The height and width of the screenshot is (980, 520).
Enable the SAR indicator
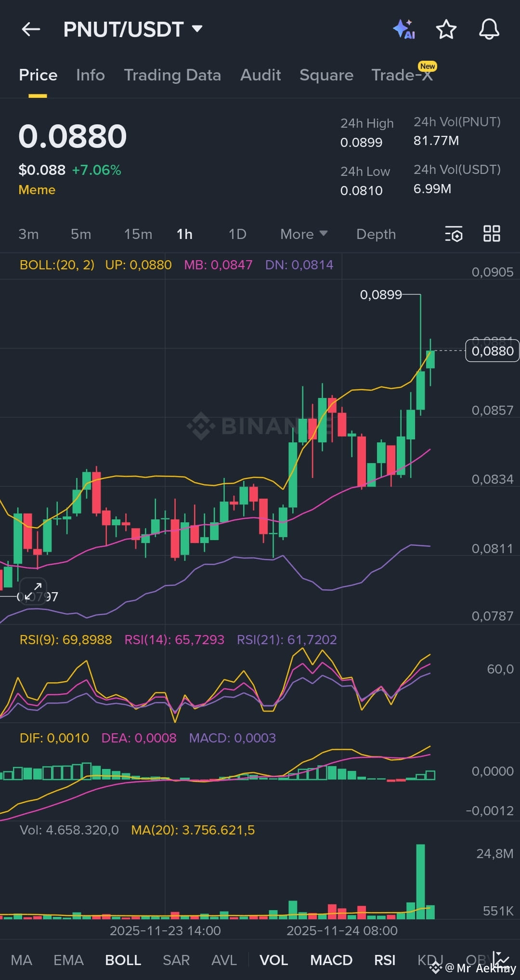(176, 960)
